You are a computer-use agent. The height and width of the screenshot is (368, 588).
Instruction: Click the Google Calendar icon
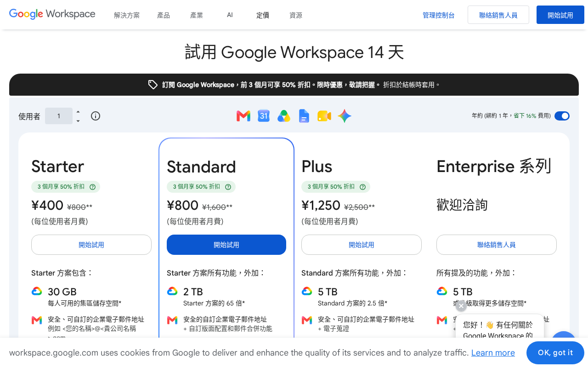tap(264, 116)
